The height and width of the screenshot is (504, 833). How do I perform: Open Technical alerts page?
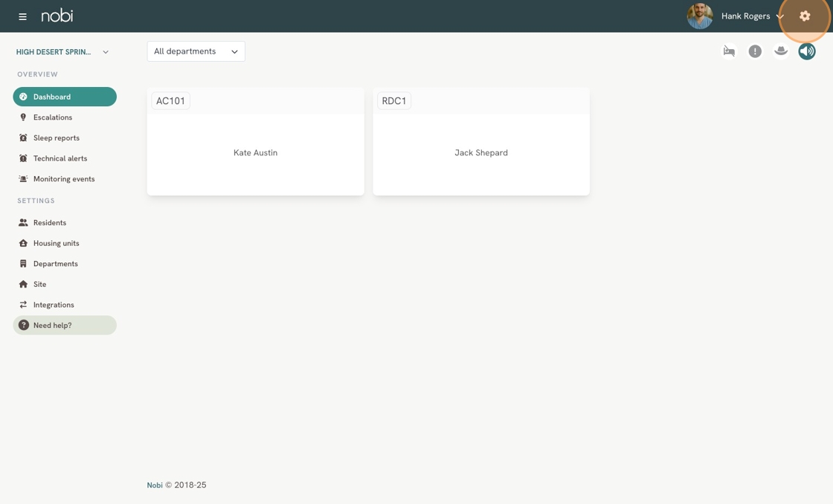60,158
